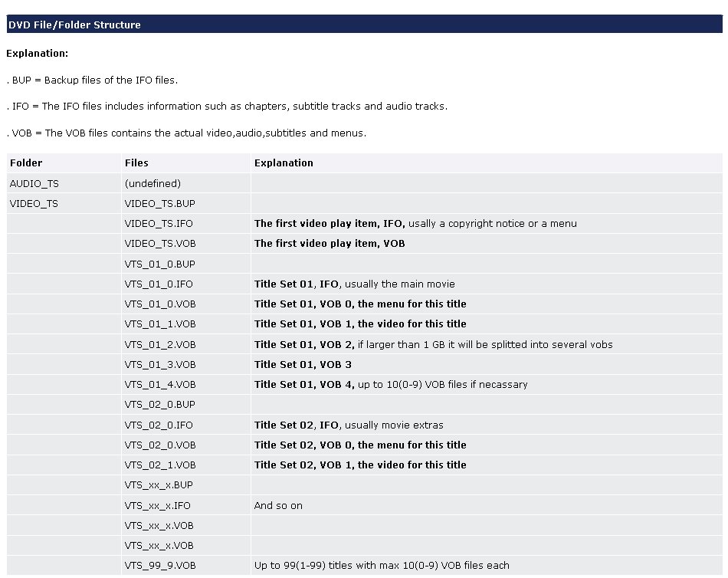Viewport: 728px width, 578px height.
Task: Click the VTS_99_9.VOB file name
Action: tap(159, 565)
